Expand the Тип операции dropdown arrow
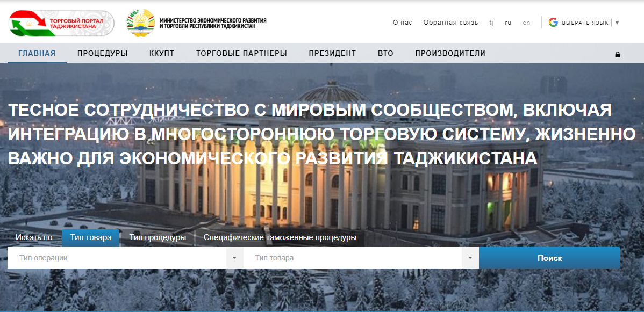Viewport: 644px width, 312px height. (234, 258)
